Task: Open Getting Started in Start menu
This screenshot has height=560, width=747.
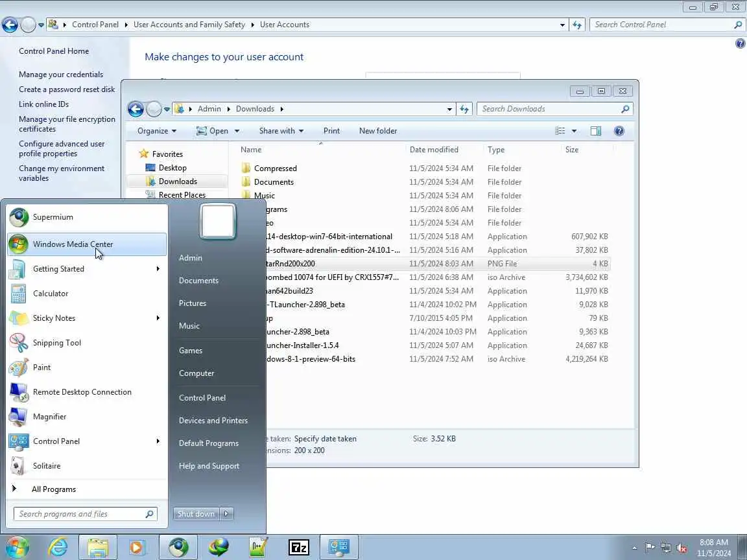Action: pos(87,269)
